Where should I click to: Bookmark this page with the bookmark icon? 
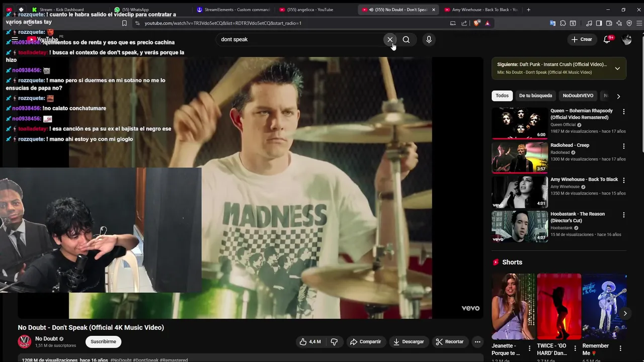coord(124,23)
